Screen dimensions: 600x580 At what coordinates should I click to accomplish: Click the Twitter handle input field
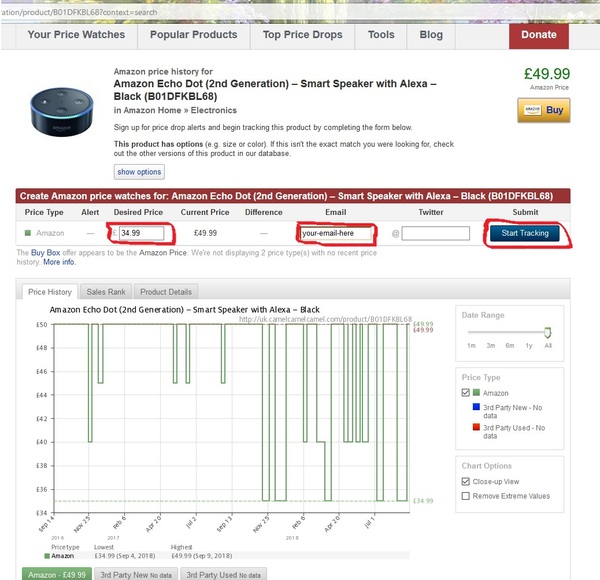435,233
